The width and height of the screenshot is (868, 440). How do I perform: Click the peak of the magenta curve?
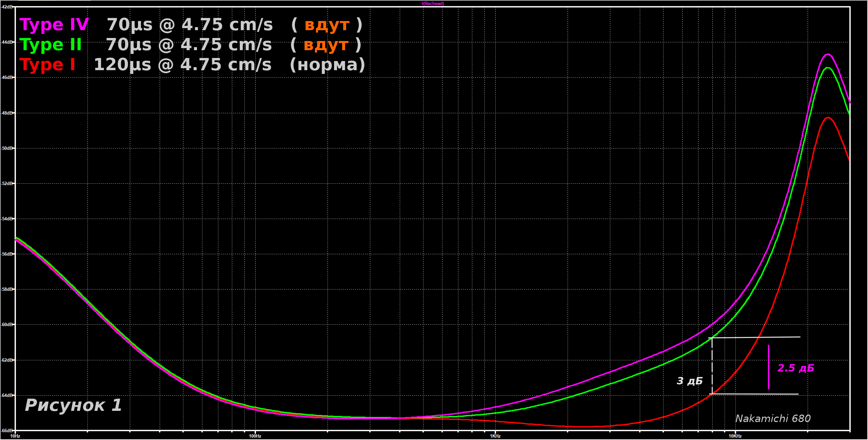(x=828, y=54)
